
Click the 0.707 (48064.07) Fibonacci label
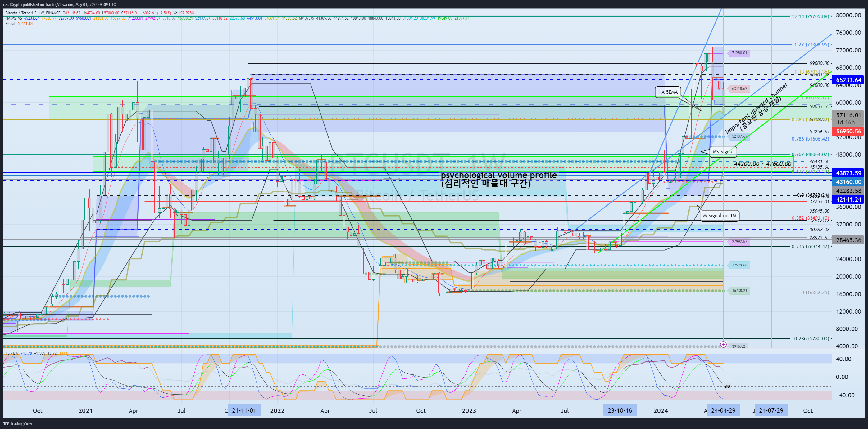pyautogui.click(x=810, y=154)
